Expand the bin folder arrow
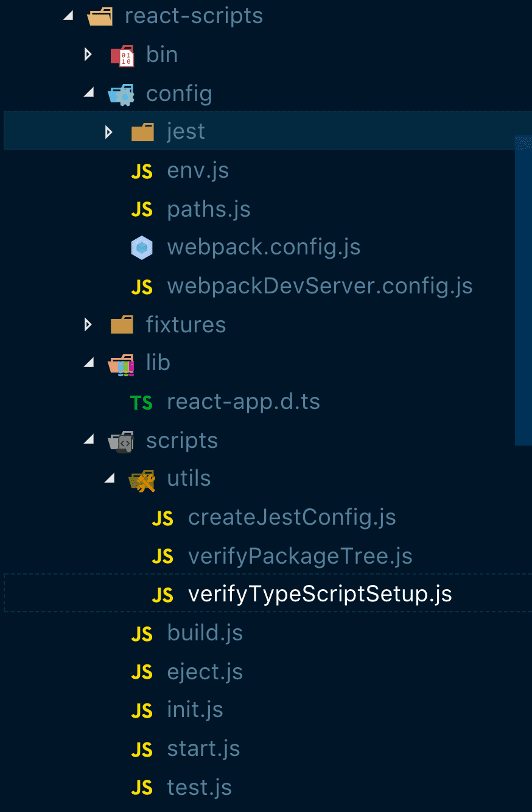This screenshot has width=532, height=812. (88, 55)
